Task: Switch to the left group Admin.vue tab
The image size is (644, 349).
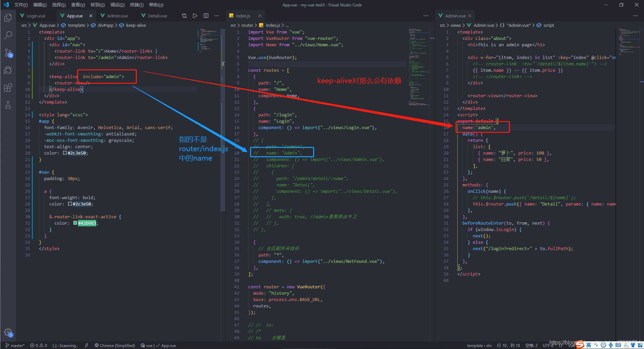Action: tap(117, 16)
